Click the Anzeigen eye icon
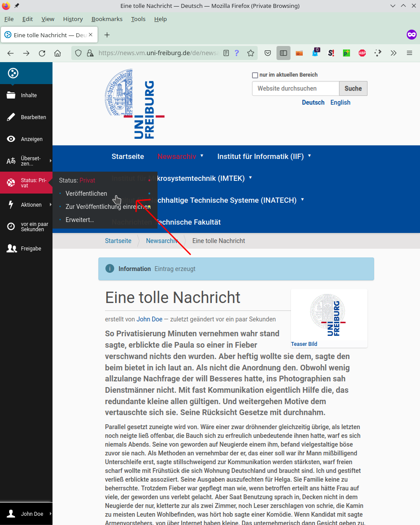This screenshot has height=525, width=420. (11, 139)
